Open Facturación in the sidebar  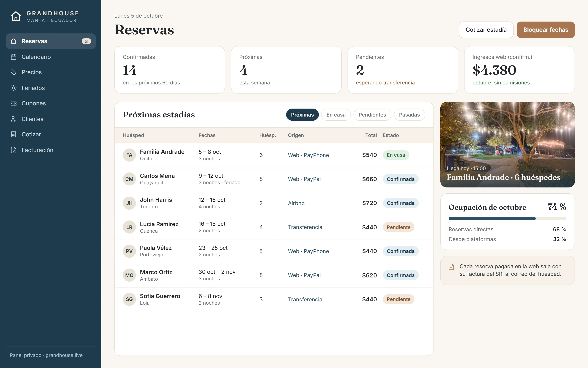tap(51, 150)
